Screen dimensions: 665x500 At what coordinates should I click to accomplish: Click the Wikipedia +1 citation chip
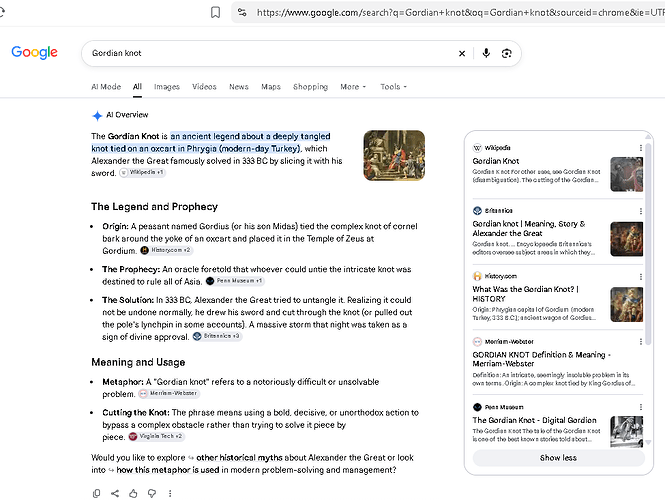point(142,173)
